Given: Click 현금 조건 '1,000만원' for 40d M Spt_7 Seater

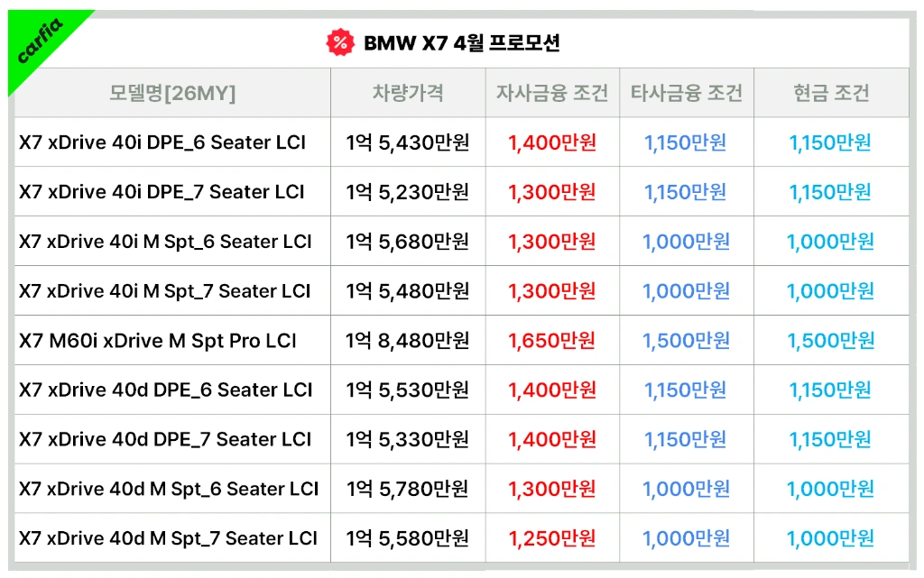Looking at the screenshot, I should (x=831, y=538).
